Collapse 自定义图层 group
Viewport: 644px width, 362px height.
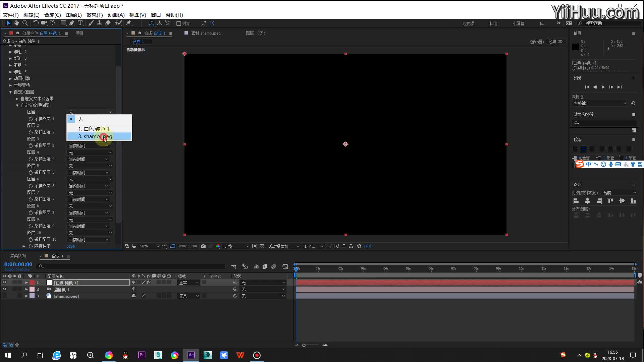10,92
